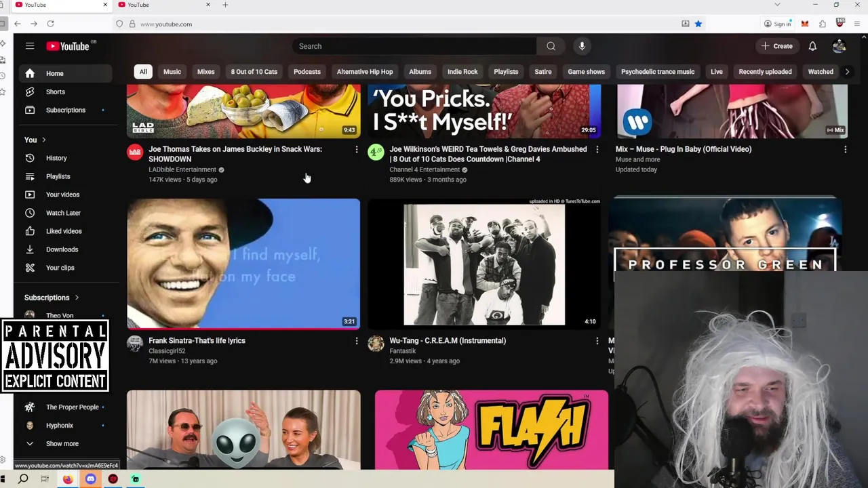868x488 pixels.
Task: Switch to the first YouTube browser tab
Action: pos(61,5)
